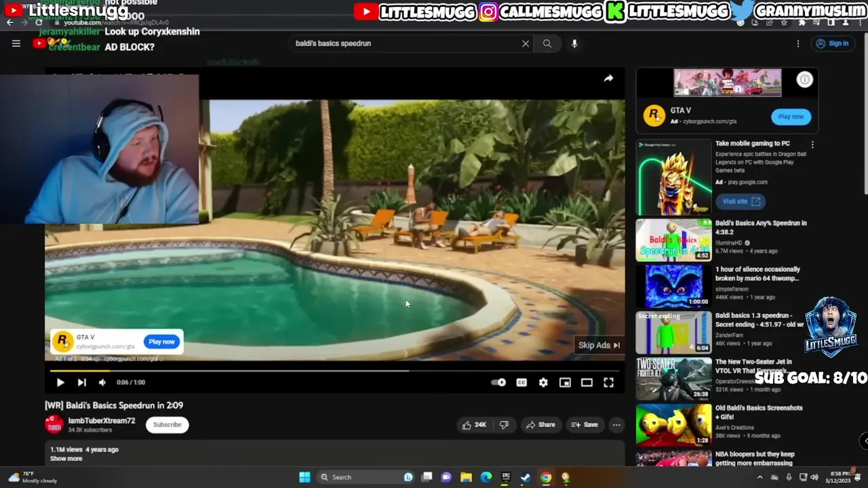
Task: Click Visit site on the Dragon Ball ad
Action: coord(741,201)
